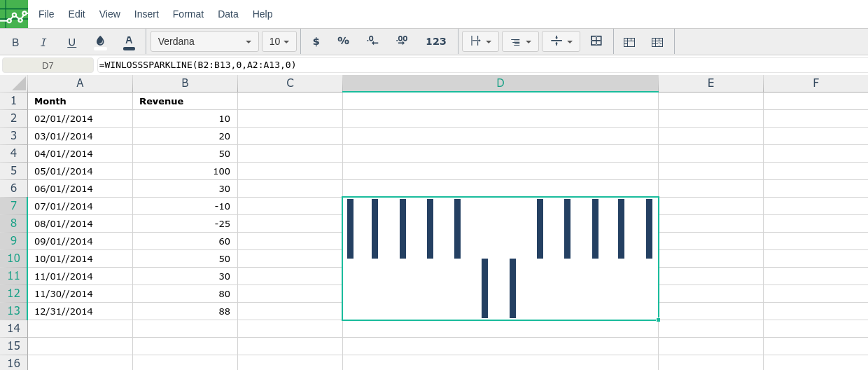The width and height of the screenshot is (868, 370).
Task: Apply currency format with dollar icon
Action: tap(316, 41)
